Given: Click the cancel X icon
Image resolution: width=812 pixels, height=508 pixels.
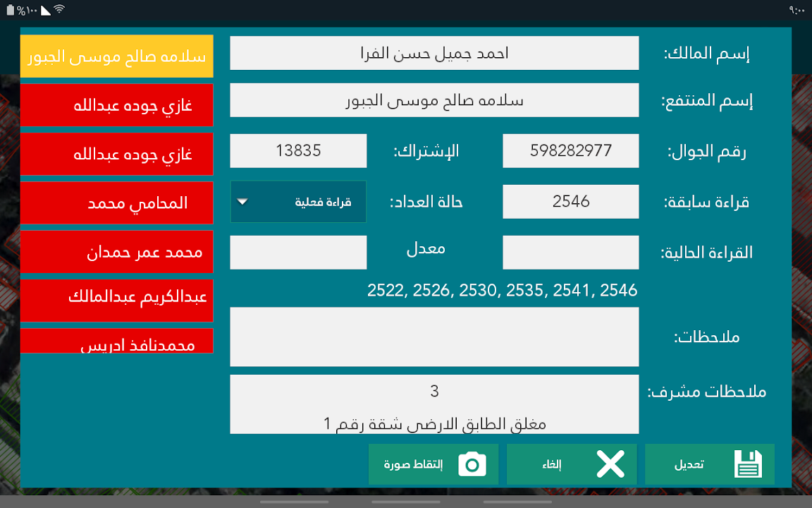Looking at the screenshot, I should point(610,464).
